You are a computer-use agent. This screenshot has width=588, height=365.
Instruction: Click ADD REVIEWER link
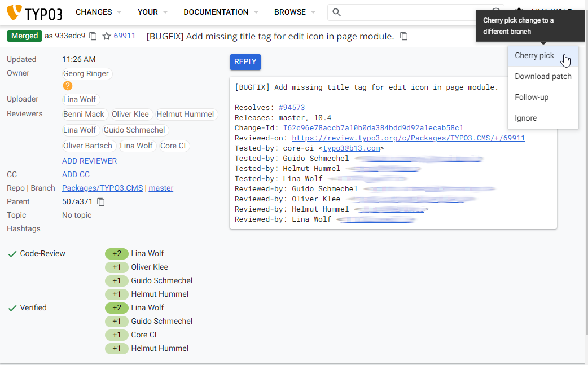89,161
